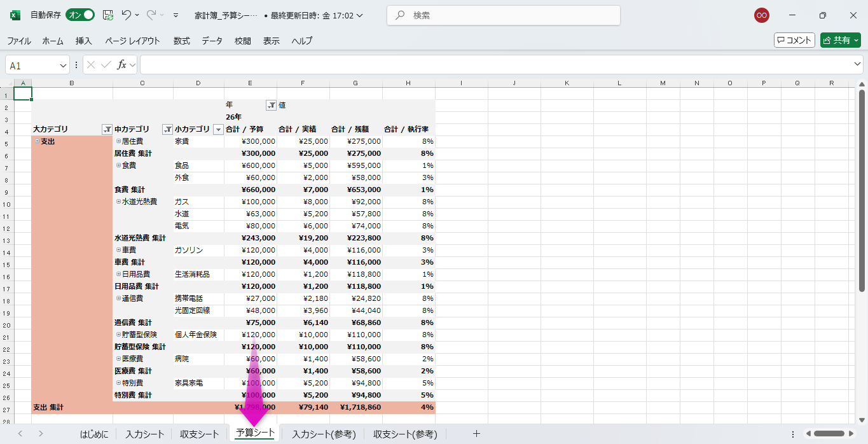Toggle the AutoSave switch
The height and width of the screenshot is (444, 868).
pos(80,15)
